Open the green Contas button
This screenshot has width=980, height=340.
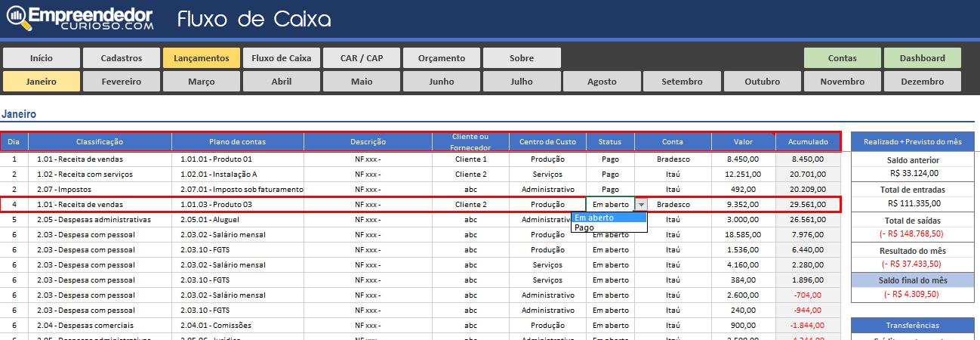coord(842,58)
